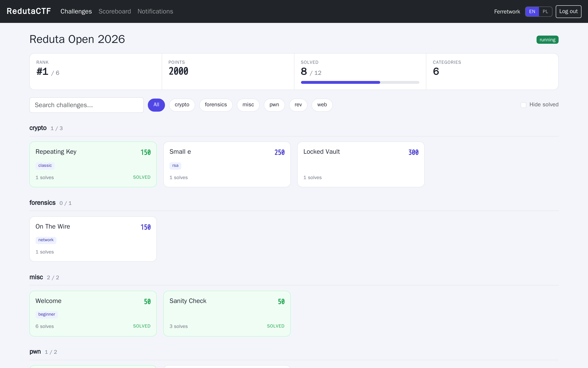Open the Small e challenge card
This screenshot has width=588, height=368.
click(227, 164)
